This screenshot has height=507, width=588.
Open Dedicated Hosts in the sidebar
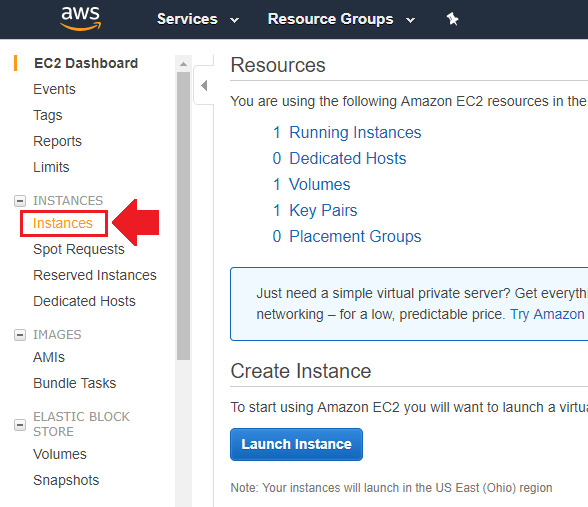(84, 301)
